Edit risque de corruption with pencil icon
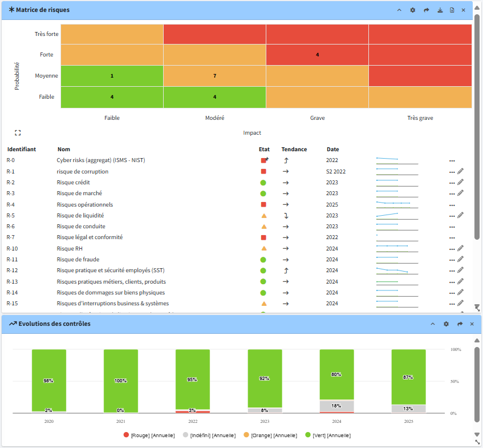The image size is (483, 448). (x=461, y=171)
